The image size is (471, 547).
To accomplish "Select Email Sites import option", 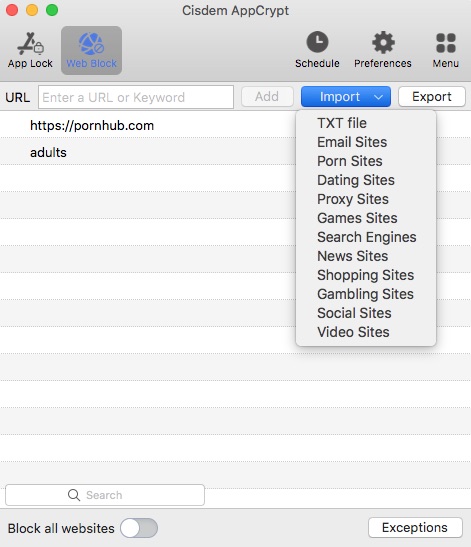I will pyautogui.click(x=352, y=142).
